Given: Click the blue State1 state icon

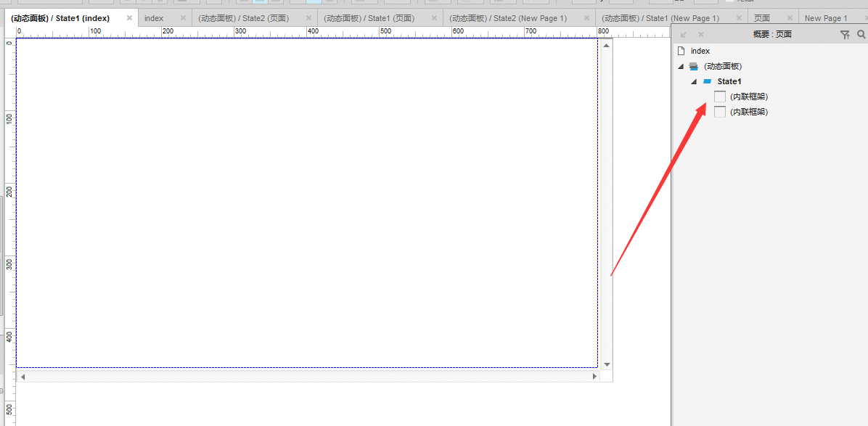Looking at the screenshot, I should point(707,81).
